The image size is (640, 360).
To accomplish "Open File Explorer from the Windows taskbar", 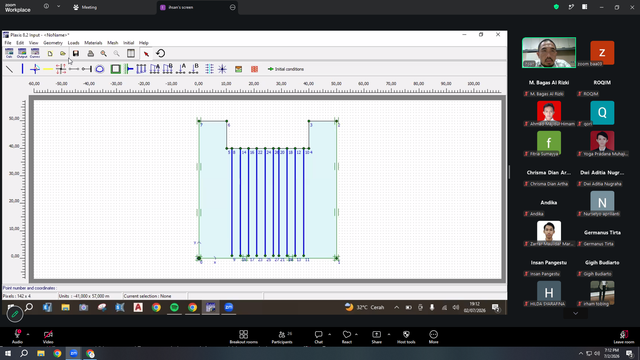I will pyautogui.click(x=41, y=353).
